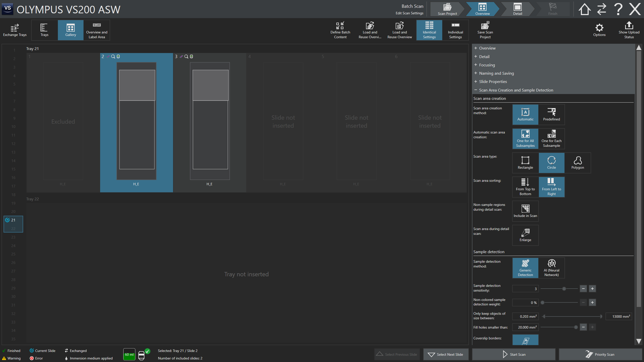Screen dimensions: 644x362
Task: Select Predefined scan area creation method
Action: (551, 115)
